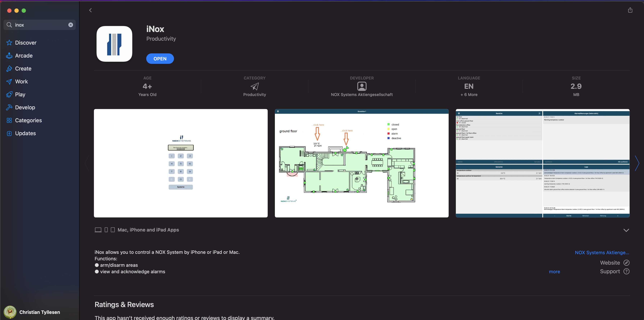
Task: Click the Website compass icon
Action: click(x=627, y=263)
